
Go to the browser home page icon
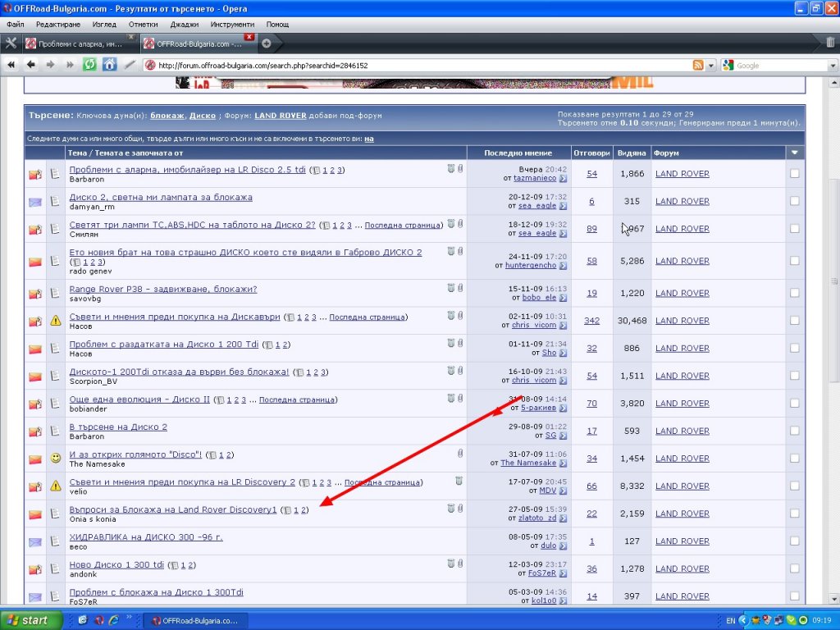pos(109,65)
